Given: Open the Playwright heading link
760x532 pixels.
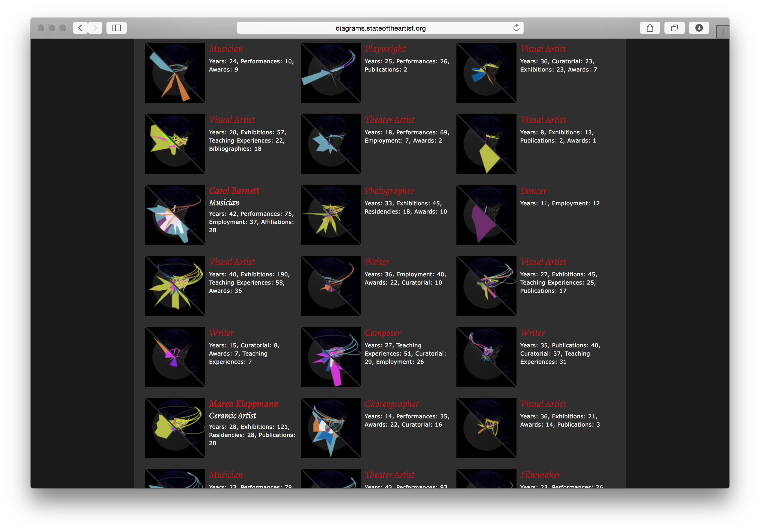Looking at the screenshot, I should click(x=385, y=49).
